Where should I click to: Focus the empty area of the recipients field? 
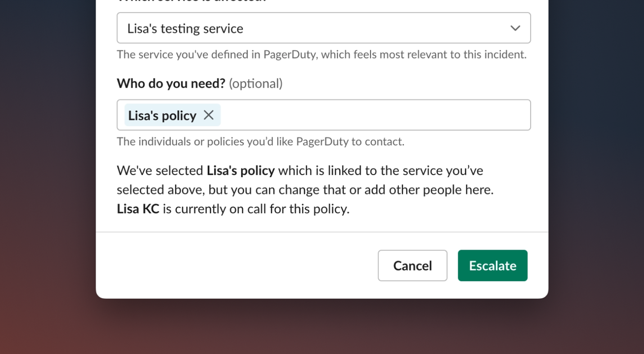coord(374,115)
